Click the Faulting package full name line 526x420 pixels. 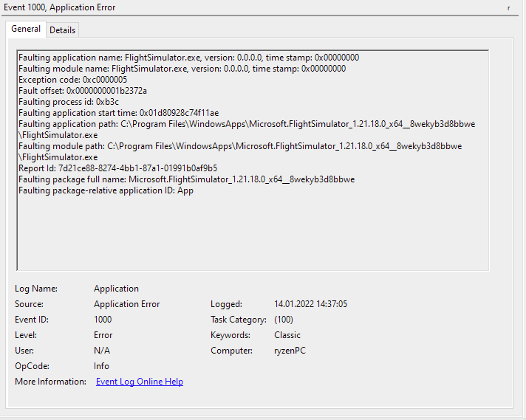[x=186, y=179]
